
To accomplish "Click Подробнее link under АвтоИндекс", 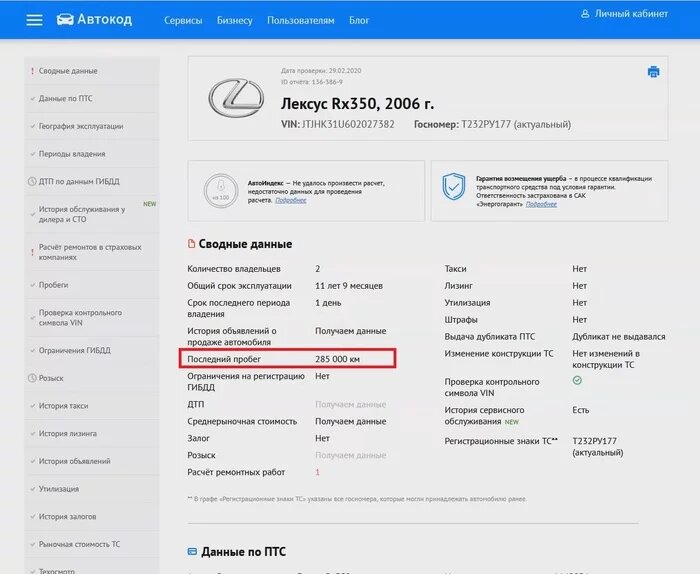I will tap(291, 200).
